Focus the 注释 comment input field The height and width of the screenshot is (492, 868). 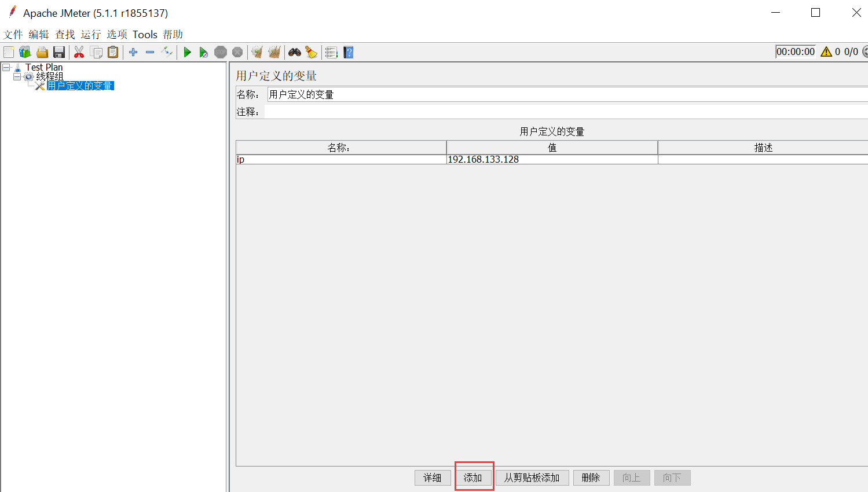pyautogui.click(x=566, y=112)
